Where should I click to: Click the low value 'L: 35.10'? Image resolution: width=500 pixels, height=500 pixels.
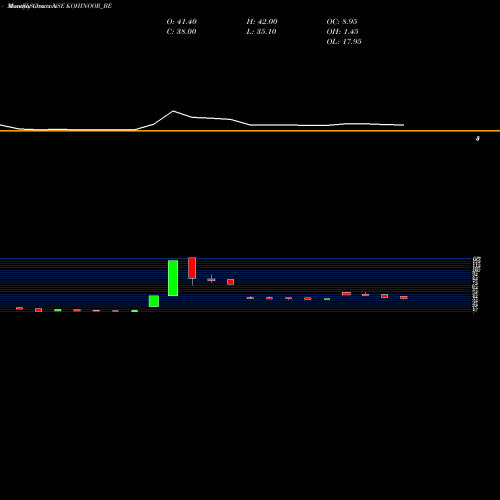pyautogui.click(x=261, y=32)
